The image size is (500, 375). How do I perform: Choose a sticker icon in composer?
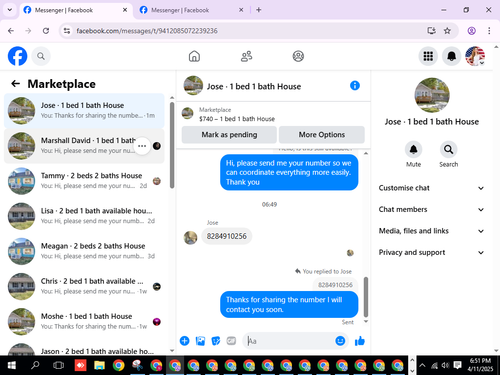click(216, 341)
